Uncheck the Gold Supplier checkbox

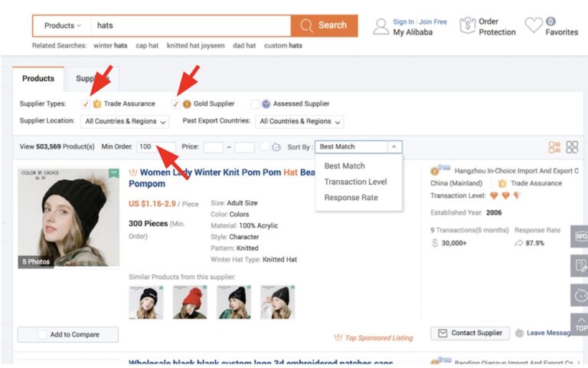tap(175, 104)
